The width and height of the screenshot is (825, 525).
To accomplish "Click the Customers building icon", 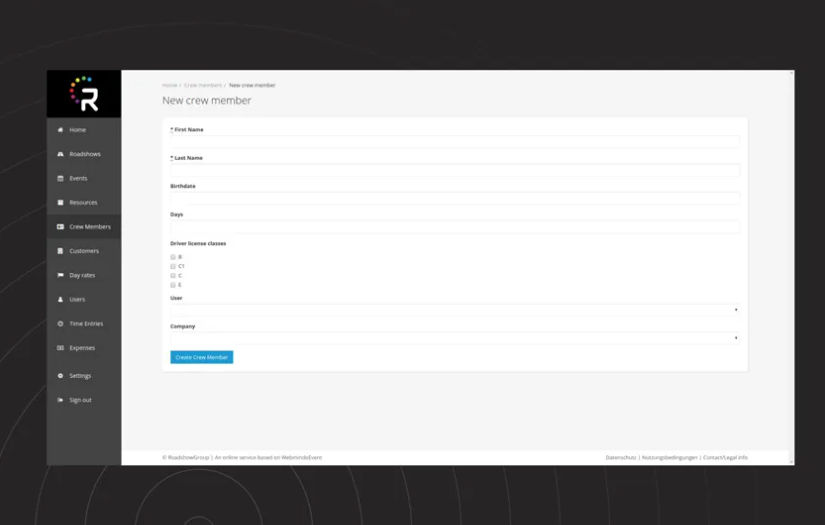I will pos(60,251).
